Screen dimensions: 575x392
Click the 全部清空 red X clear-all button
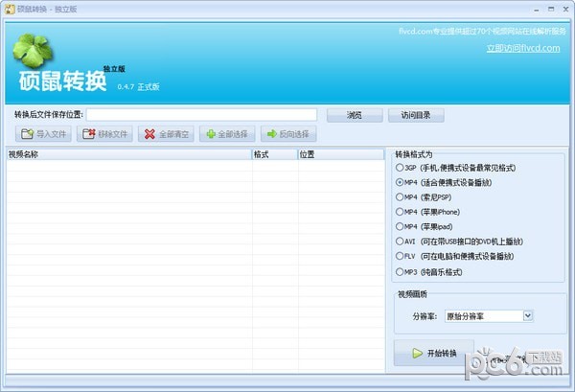coord(166,134)
